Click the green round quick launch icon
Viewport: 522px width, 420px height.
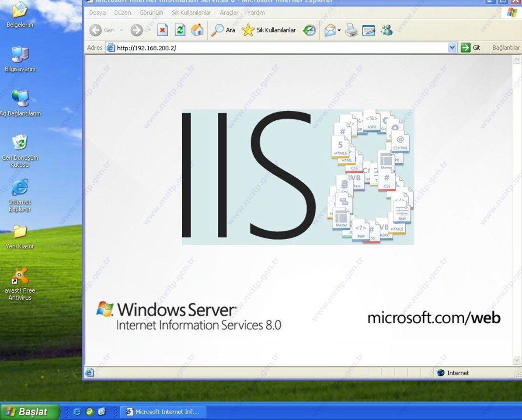(89, 412)
